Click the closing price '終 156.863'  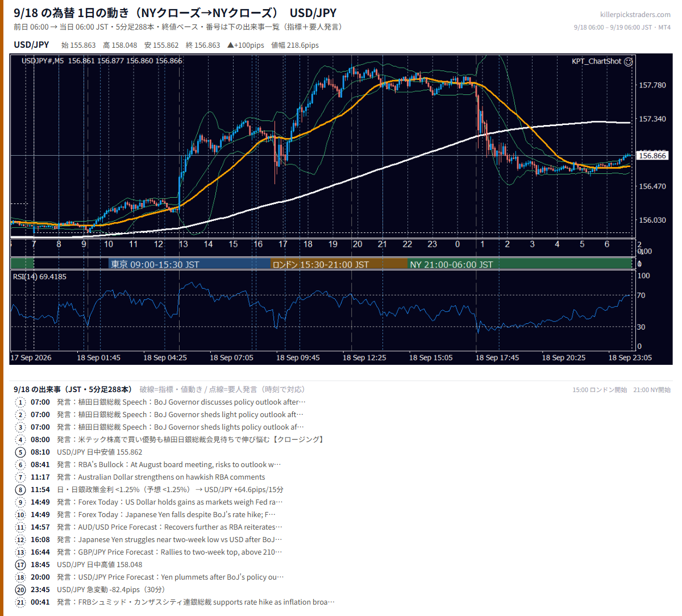(203, 45)
